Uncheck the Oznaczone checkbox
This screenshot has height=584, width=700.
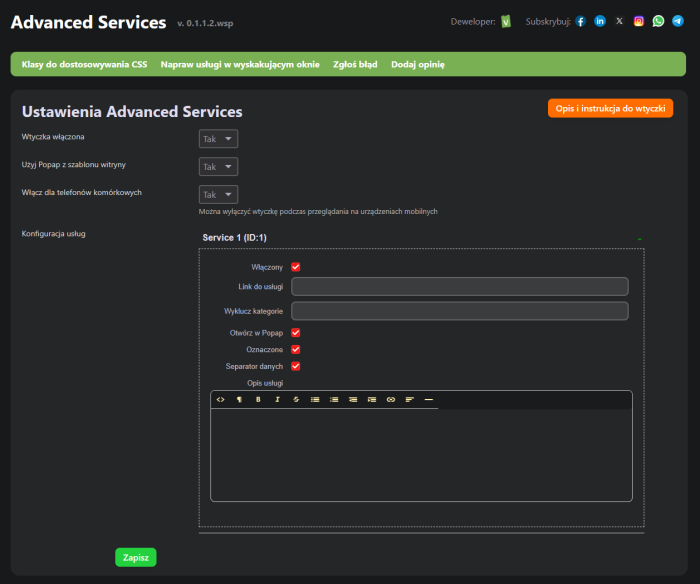[x=296, y=349]
